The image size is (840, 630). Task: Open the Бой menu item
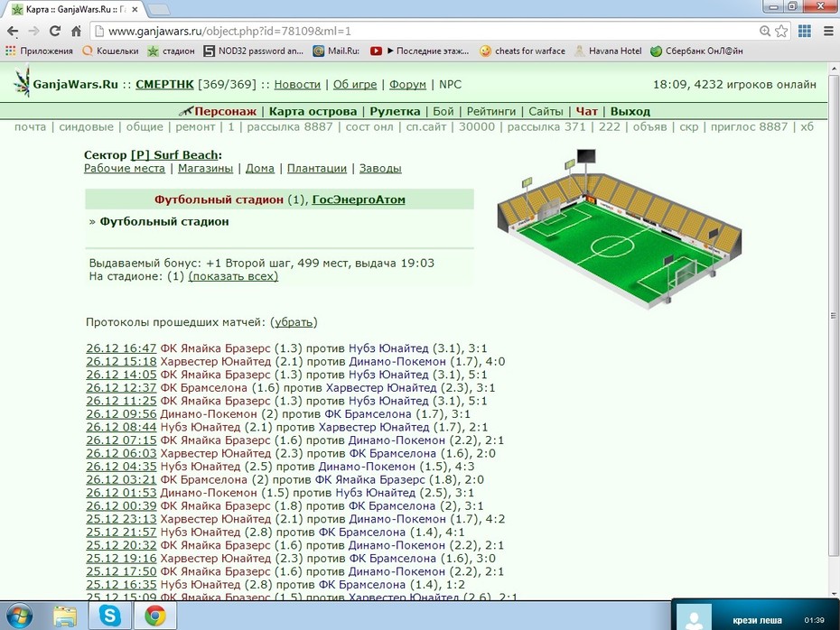(443, 111)
